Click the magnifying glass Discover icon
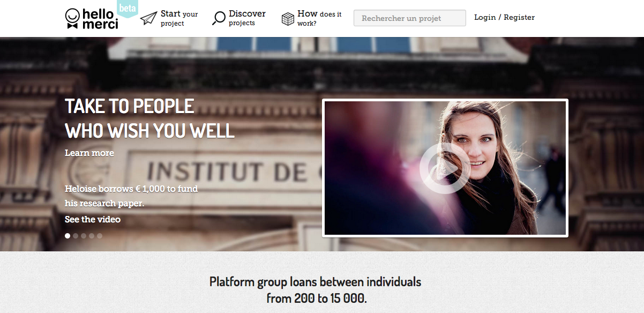644x313 pixels. [219, 18]
